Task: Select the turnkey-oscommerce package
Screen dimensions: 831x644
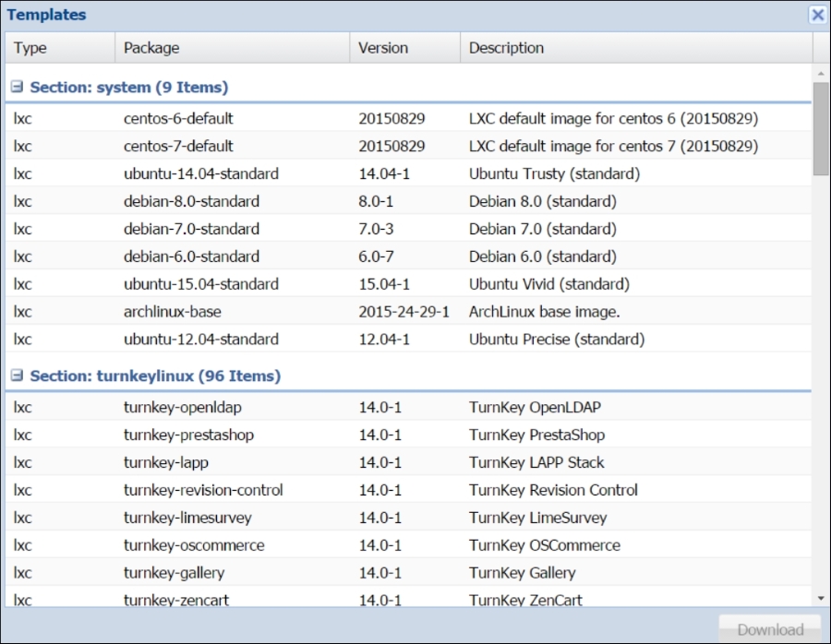Action: click(194, 545)
